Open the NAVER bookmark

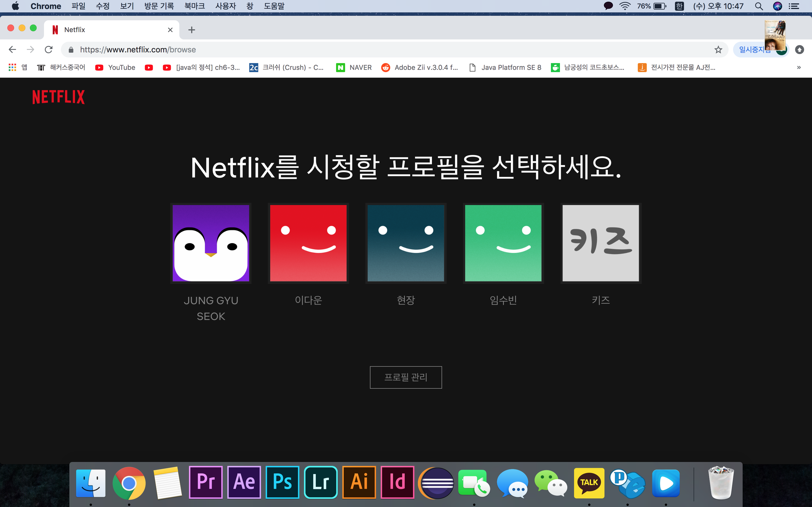click(354, 67)
